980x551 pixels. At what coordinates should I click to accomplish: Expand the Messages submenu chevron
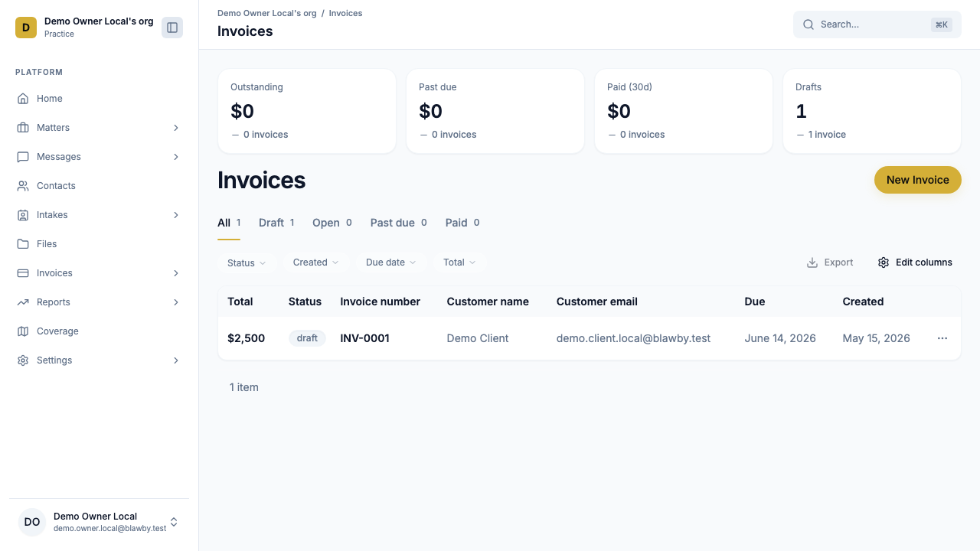click(176, 157)
